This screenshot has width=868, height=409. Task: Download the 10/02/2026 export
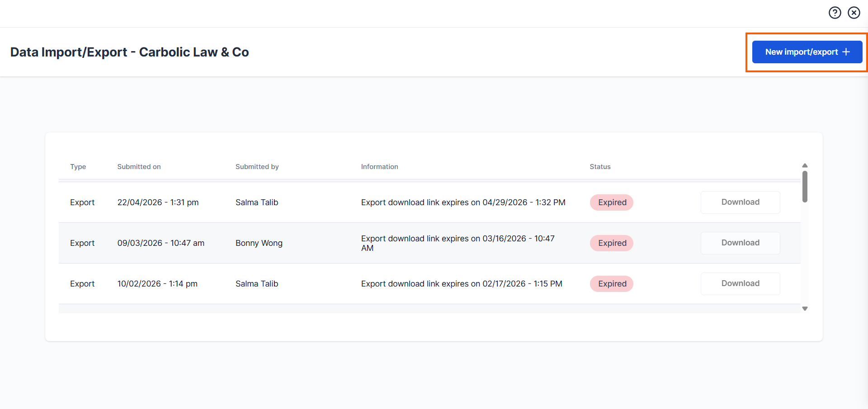coord(740,283)
